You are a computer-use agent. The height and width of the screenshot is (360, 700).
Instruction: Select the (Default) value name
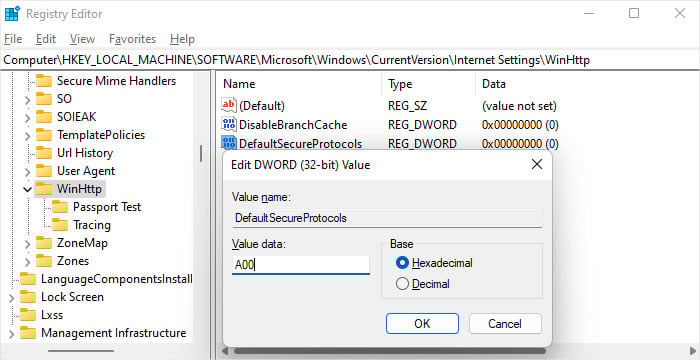(262, 106)
